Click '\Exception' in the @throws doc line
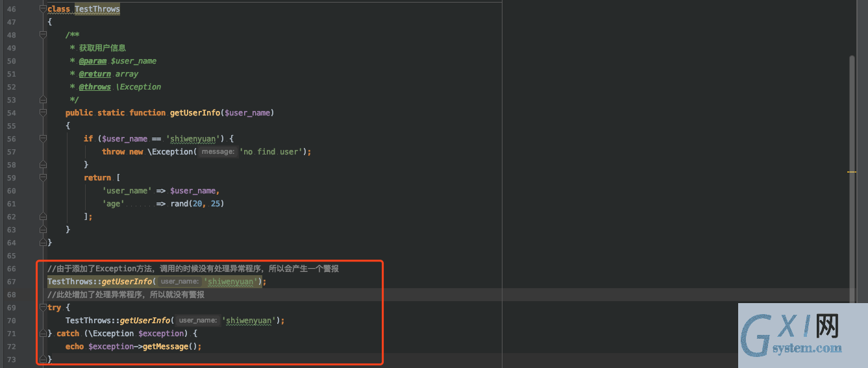Viewport: 868px width, 368px height. (138, 87)
